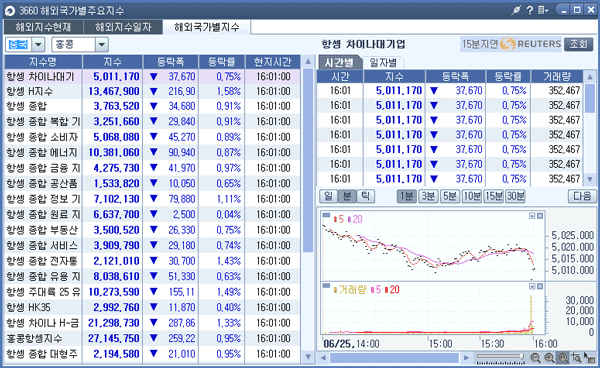Image resolution: width=600 pixels, height=368 pixels.
Task: Click the zoom out magnifier icon
Action: click(x=535, y=358)
